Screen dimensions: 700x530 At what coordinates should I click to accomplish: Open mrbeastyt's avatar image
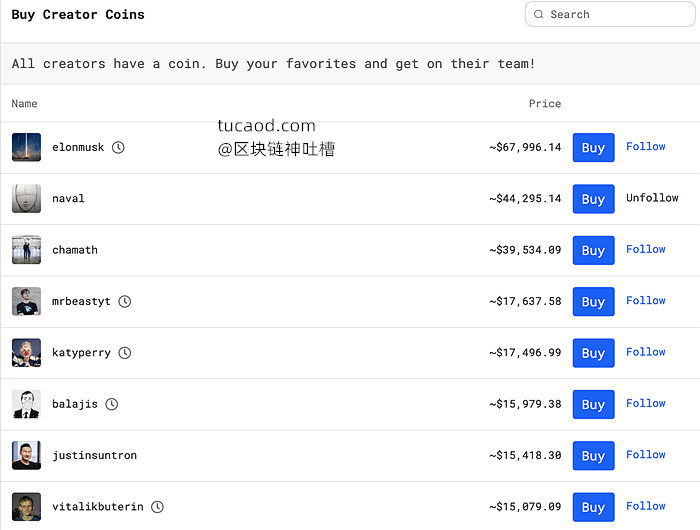point(26,301)
